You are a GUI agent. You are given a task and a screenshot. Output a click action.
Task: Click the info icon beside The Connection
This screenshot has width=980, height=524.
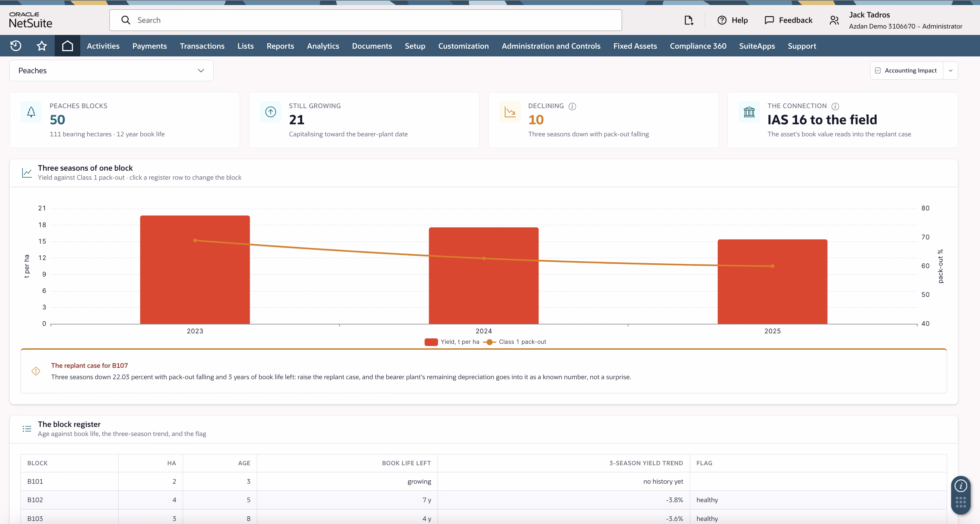pyautogui.click(x=835, y=106)
